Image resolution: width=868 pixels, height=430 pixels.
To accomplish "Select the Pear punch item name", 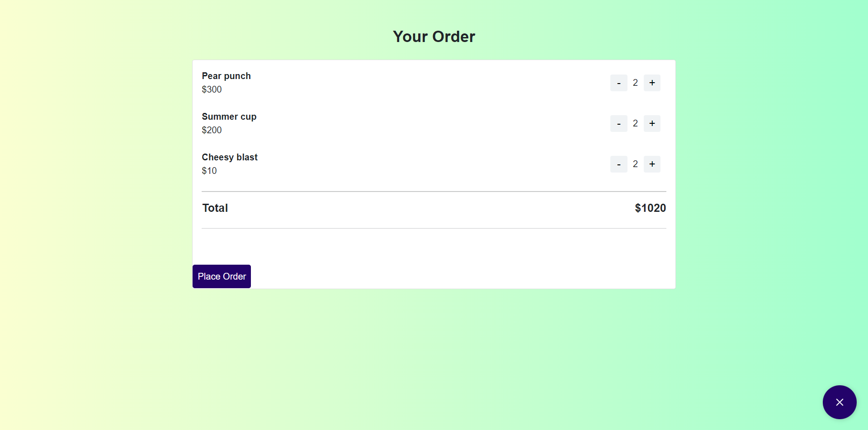I will tap(226, 76).
